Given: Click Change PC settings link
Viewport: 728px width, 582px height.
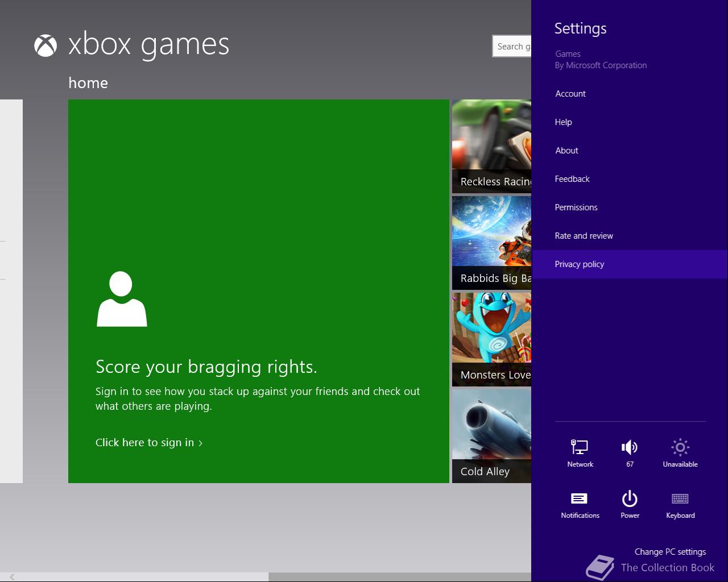Looking at the screenshot, I should coord(670,552).
